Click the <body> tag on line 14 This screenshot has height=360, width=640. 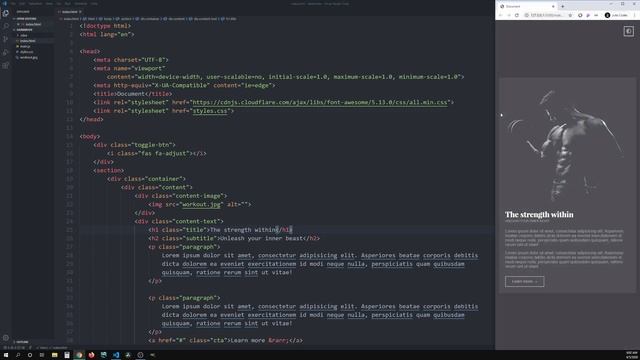(90, 136)
